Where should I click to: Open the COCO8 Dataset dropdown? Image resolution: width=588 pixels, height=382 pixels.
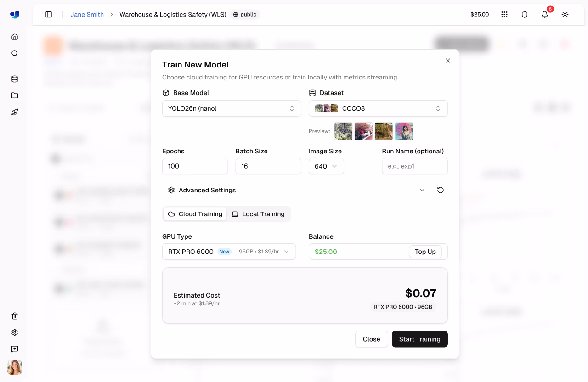[378, 108]
